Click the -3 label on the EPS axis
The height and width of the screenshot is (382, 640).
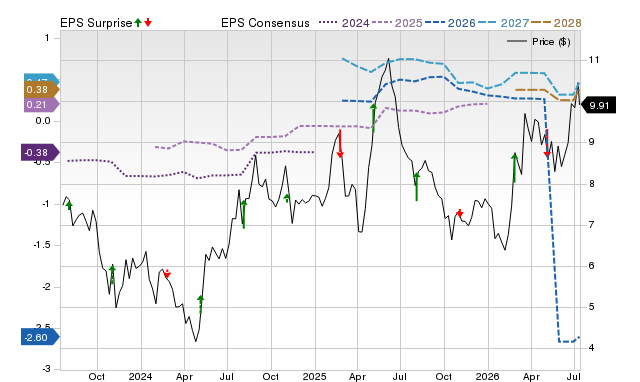[x=46, y=369]
